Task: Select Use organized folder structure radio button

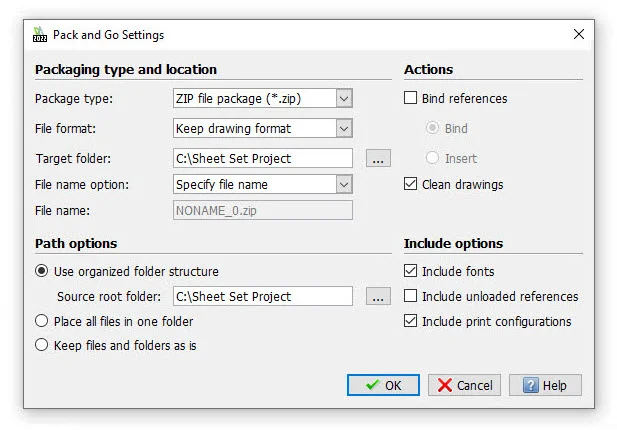Action: click(42, 271)
